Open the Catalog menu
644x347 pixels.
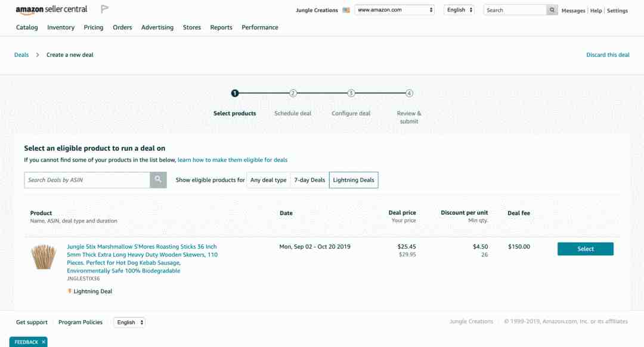pyautogui.click(x=27, y=27)
